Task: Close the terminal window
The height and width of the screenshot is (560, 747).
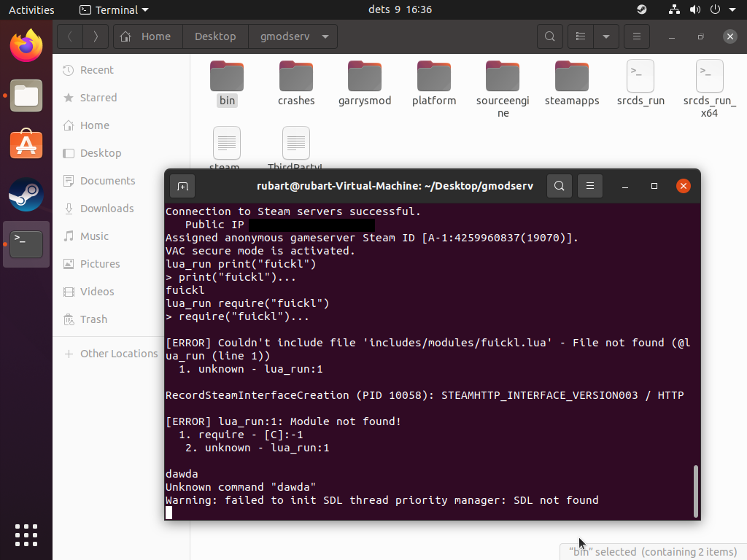Action: tap(683, 186)
